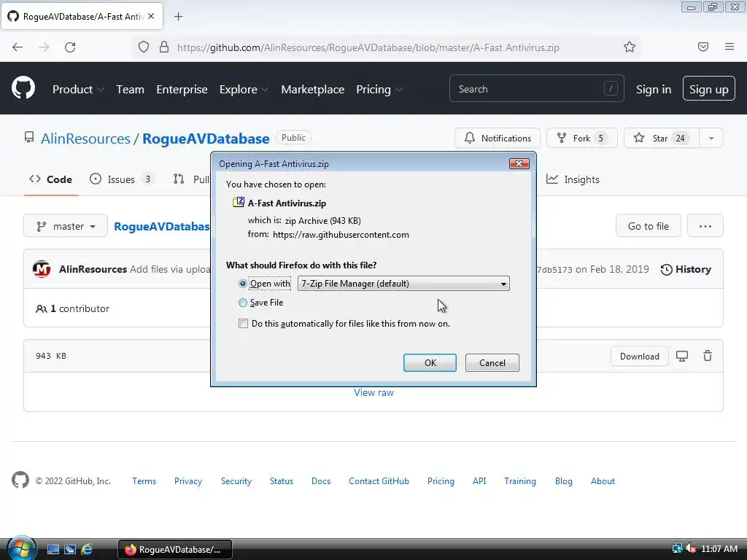Open the AlinResources owner link
The height and width of the screenshot is (560, 747).
85,139
